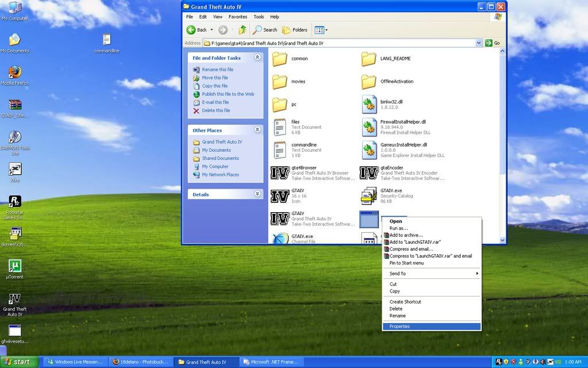Viewport: 588px width, 368px height.
Task: Select the dotnetfx35 installer desktop icon
Action: 14,237
